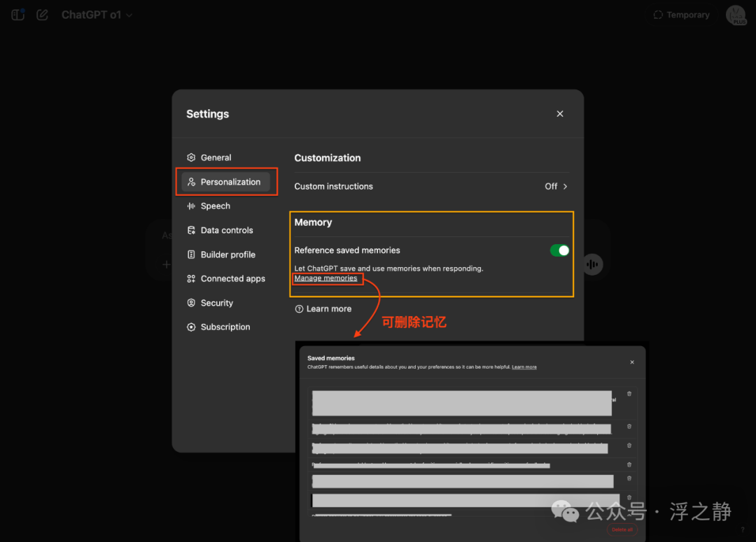This screenshot has width=756, height=542.
Task: Open the Data controls section
Action: point(226,230)
